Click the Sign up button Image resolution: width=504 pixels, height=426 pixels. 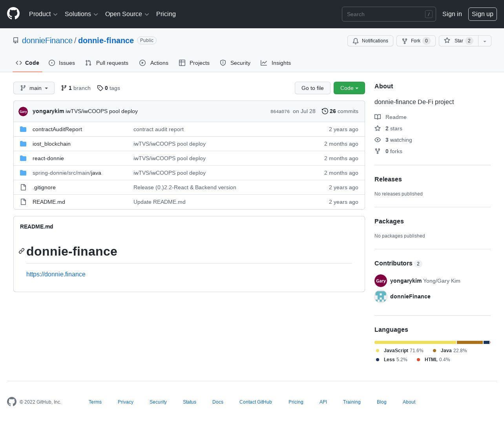click(x=482, y=14)
